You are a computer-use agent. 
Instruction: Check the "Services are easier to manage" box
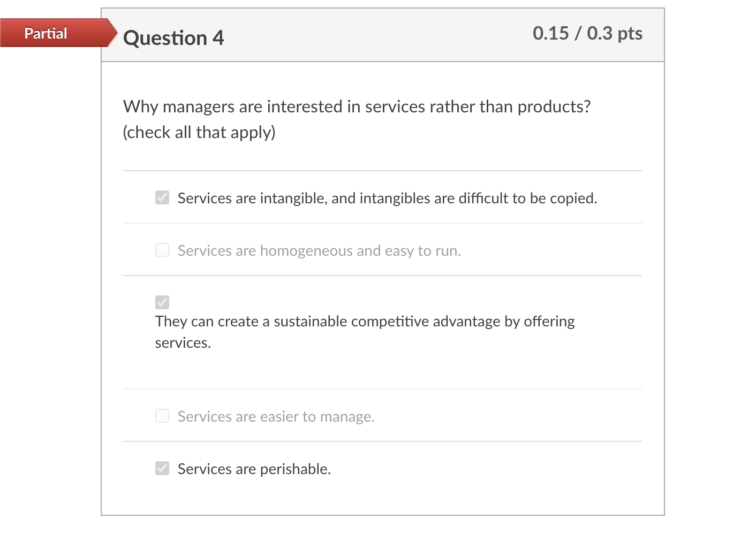162,416
